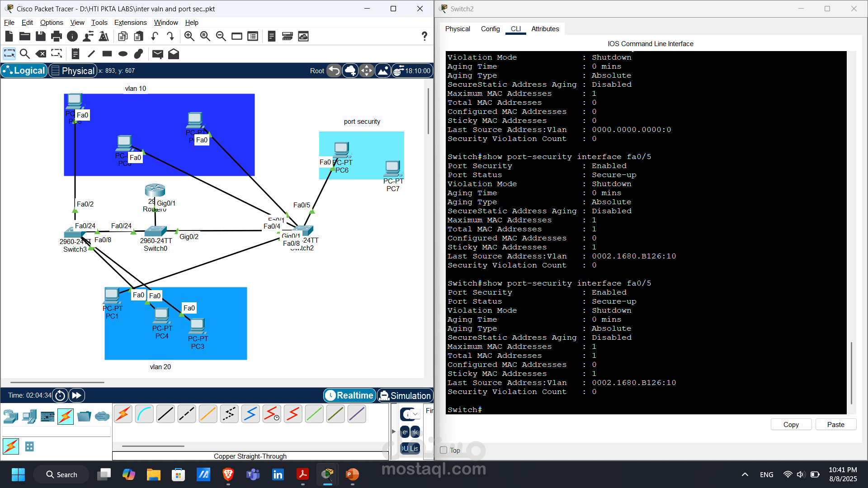Open the Options menu
This screenshot has height=488, width=868.
[x=52, y=23]
